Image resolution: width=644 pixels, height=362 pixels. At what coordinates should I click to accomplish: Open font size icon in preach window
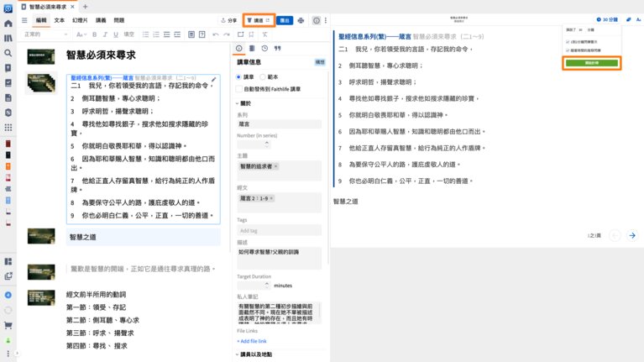(639, 19)
